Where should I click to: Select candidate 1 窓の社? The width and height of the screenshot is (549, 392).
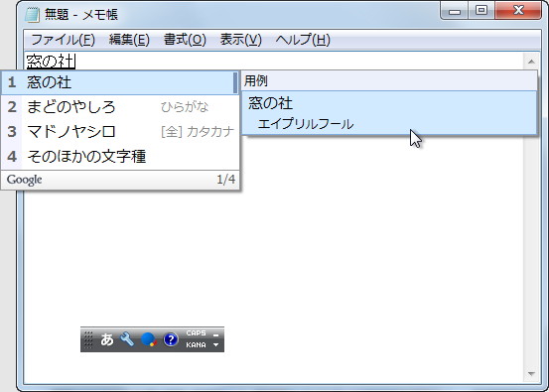click(120, 83)
